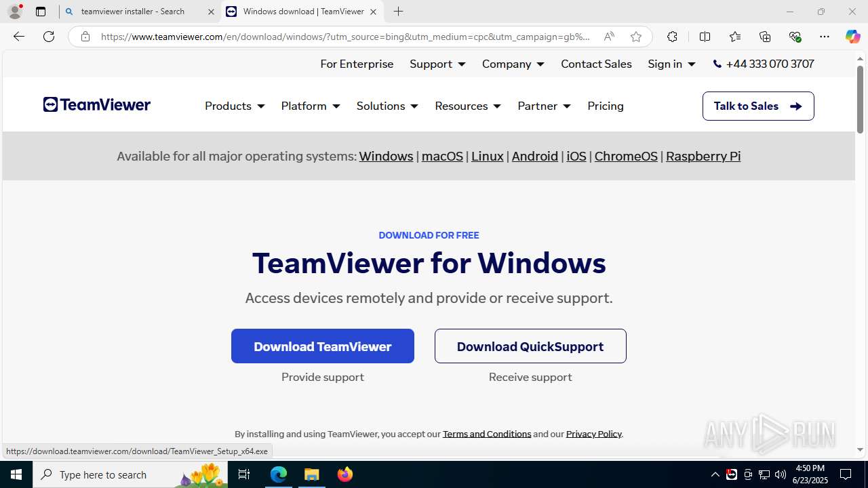Screen dimensions: 868x488
Task: Open the Copilot sidebar icon
Action: [852, 37]
